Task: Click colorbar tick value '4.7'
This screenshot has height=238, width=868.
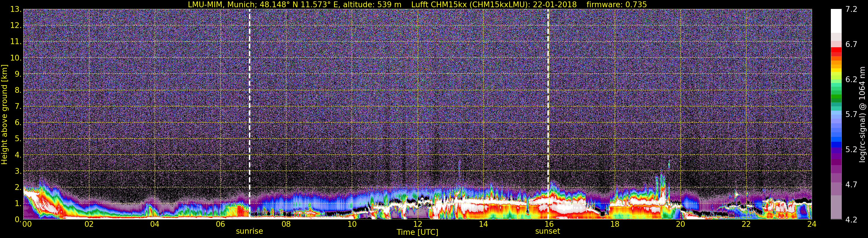Action: click(x=851, y=184)
